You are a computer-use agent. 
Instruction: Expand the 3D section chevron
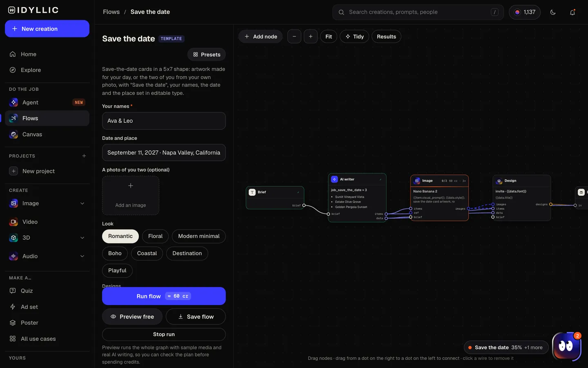82,238
